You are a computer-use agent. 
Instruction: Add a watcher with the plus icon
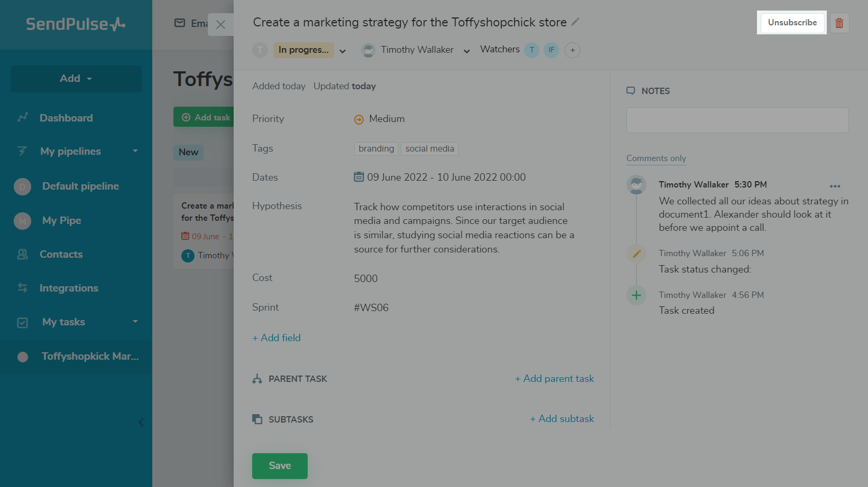(572, 50)
